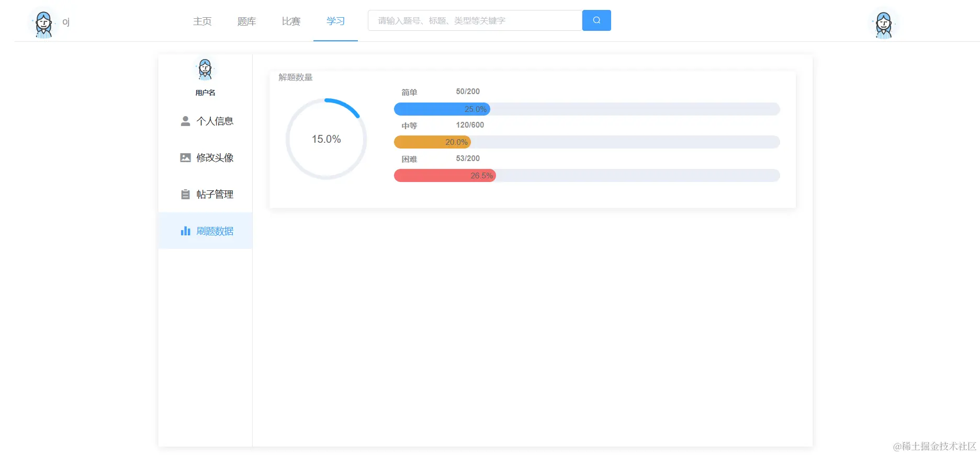Screen dimensions: 980x455
Task: Click the 50/200 count text
Action: point(468,92)
